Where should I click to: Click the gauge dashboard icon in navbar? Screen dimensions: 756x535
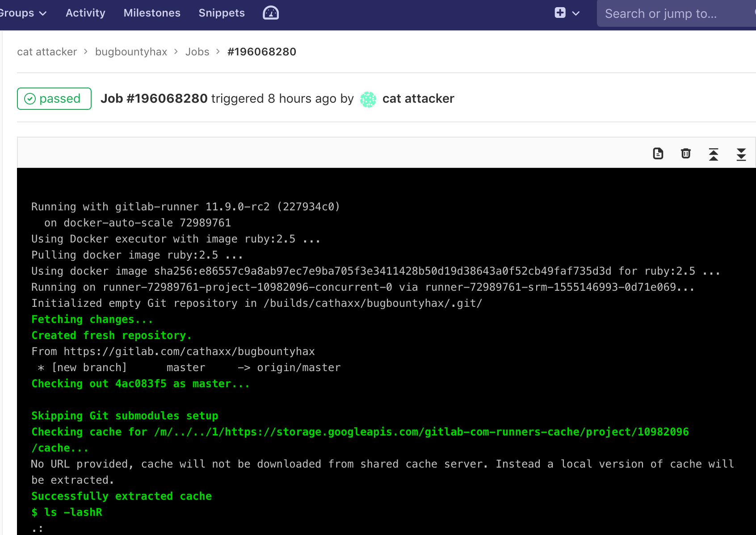271,13
